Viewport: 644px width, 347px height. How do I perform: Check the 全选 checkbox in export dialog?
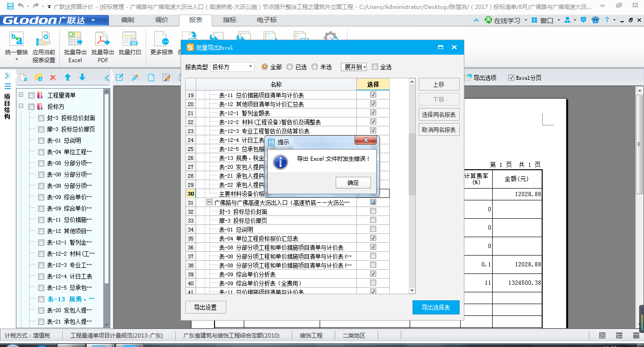point(375,67)
